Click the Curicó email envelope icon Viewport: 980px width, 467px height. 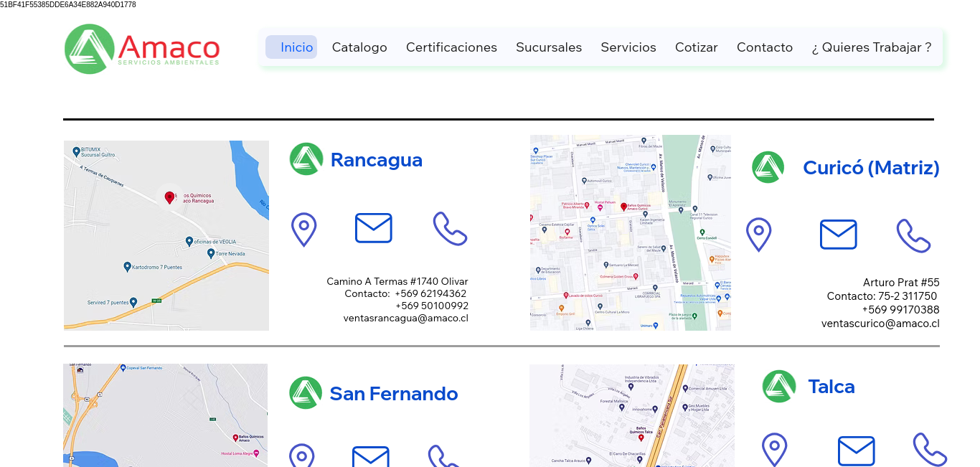click(839, 235)
